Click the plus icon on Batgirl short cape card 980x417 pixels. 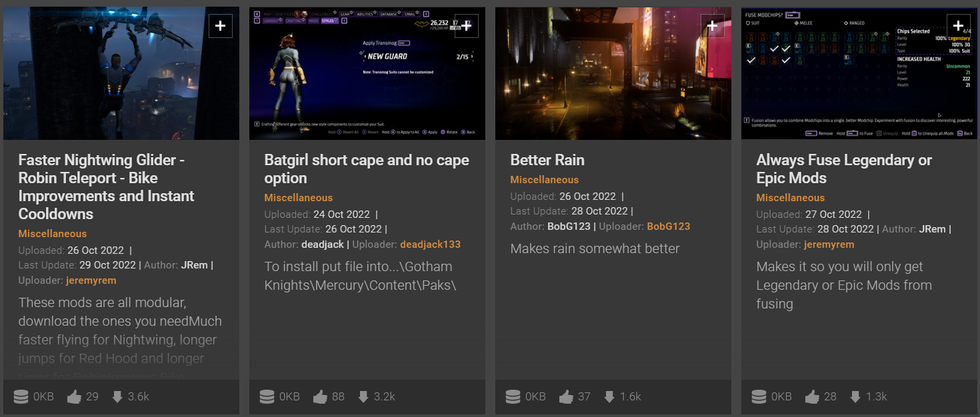[x=467, y=26]
